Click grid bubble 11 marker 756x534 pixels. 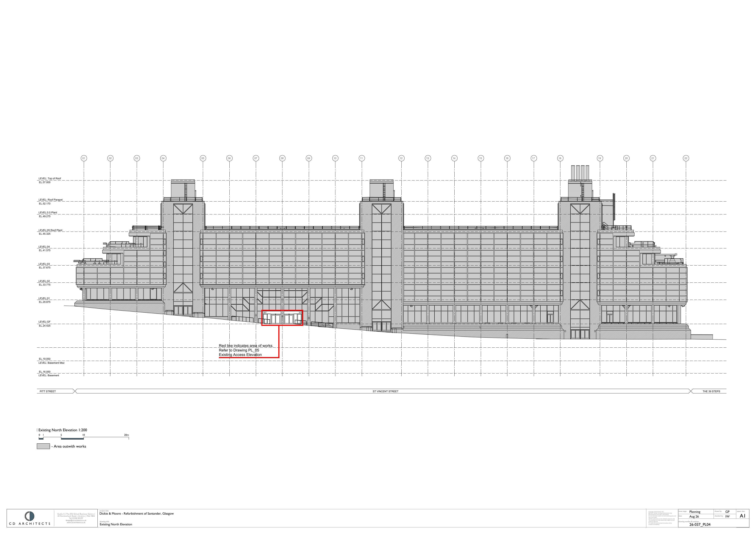tap(362, 158)
